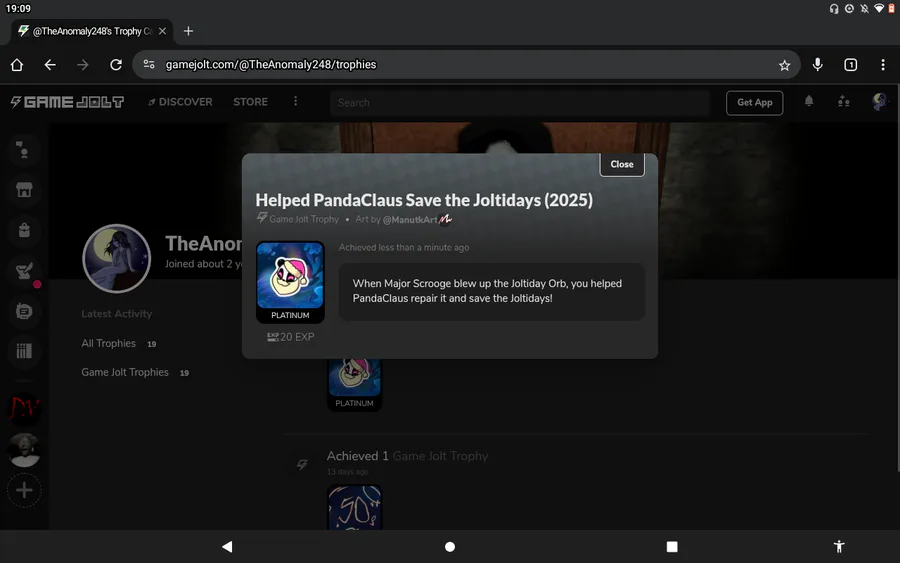900x563 pixels.
Task: Open site information icon in address bar
Action: 149,64
